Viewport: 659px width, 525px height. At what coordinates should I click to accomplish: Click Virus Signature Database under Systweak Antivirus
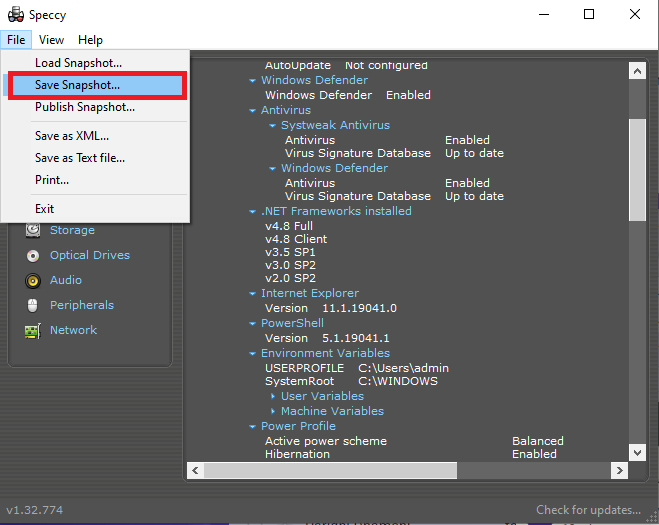[x=394, y=153]
